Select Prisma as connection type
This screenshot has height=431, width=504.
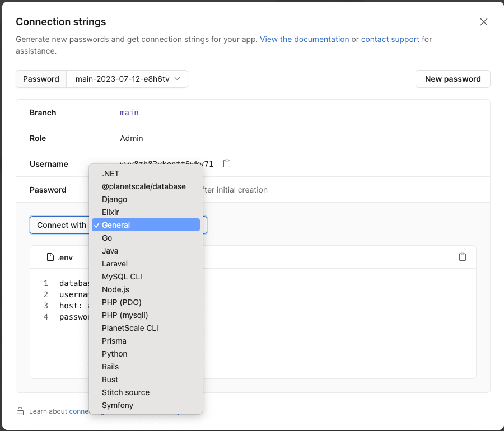click(114, 341)
